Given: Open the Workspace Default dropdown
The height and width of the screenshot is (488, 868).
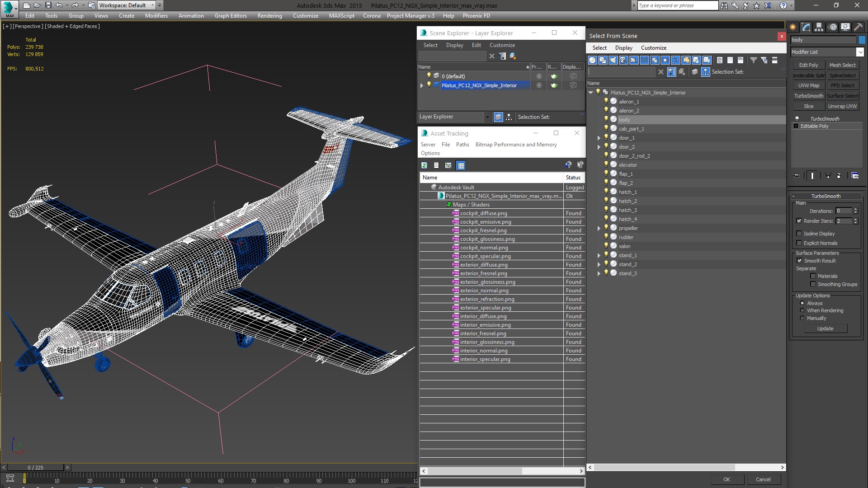Looking at the screenshot, I should [127, 5].
